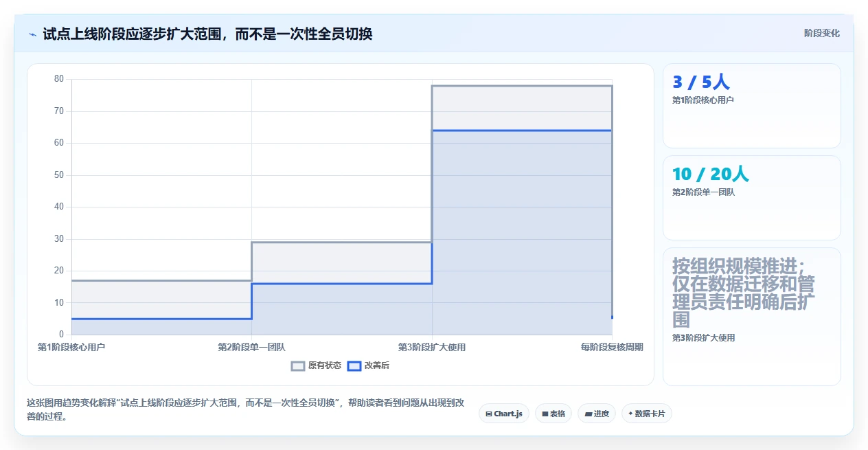Click the 30 y-axis value
868x450 pixels.
(x=59, y=238)
